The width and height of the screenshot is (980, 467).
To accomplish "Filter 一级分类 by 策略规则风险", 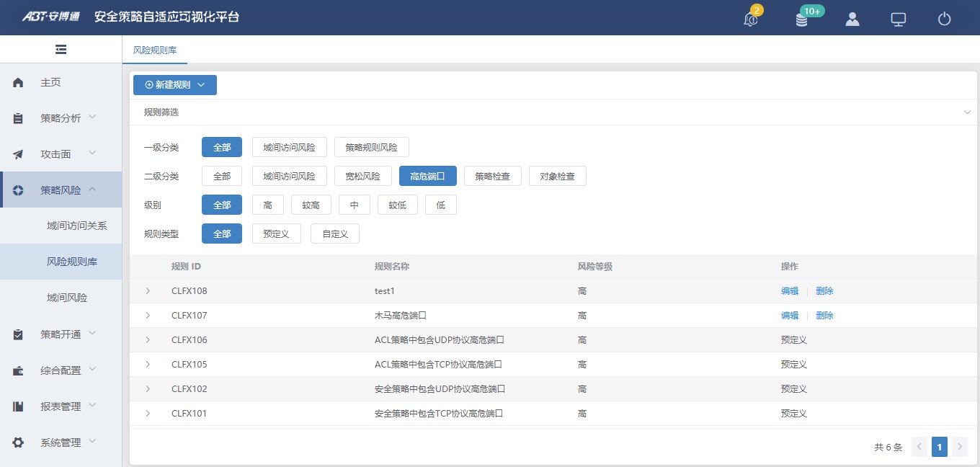I will [371, 147].
